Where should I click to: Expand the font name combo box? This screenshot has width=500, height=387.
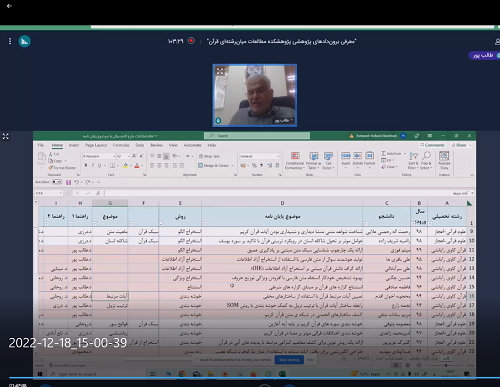pos(99,156)
